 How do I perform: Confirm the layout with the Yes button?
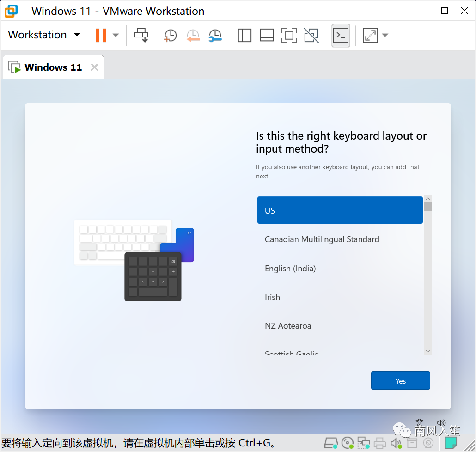[400, 380]
